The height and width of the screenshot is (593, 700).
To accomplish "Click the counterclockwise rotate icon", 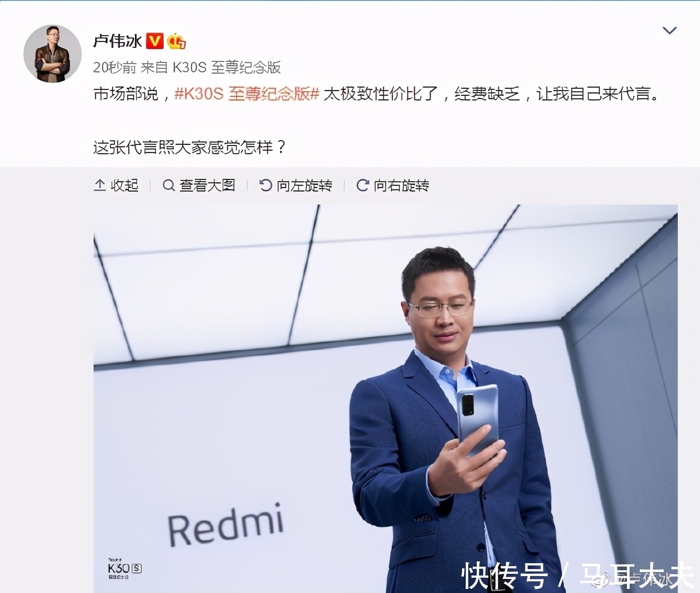I will 265,185.
